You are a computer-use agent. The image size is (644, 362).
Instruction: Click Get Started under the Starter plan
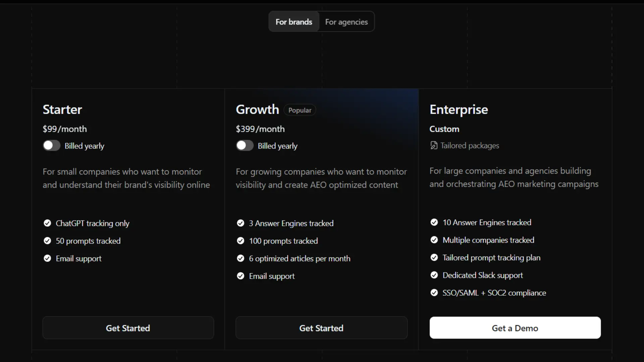pyautogui.click(x=128, y=328)
